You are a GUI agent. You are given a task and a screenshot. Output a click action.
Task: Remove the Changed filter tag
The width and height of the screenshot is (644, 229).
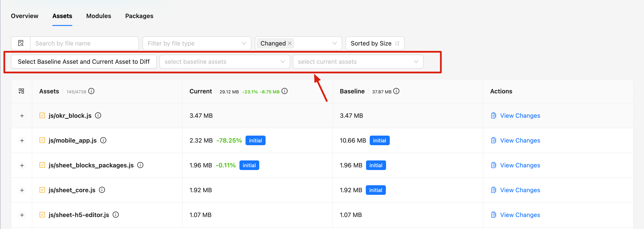(x=290, y=43)
